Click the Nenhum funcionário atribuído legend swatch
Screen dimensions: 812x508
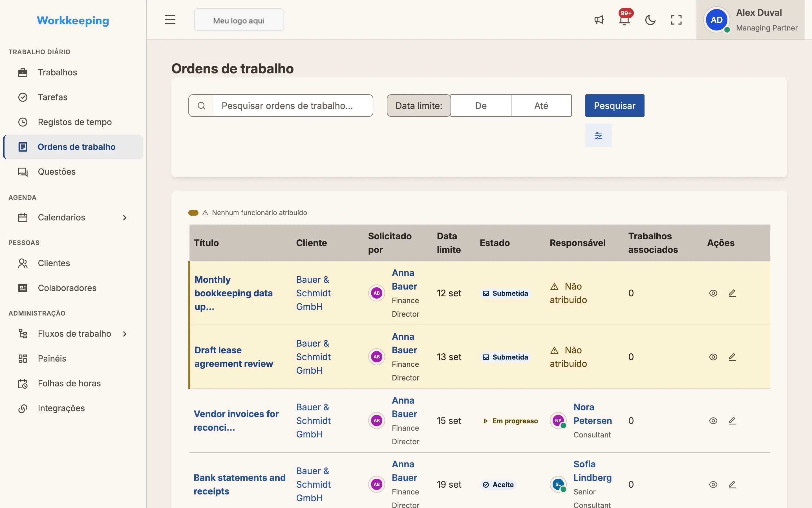pos(193,213)
